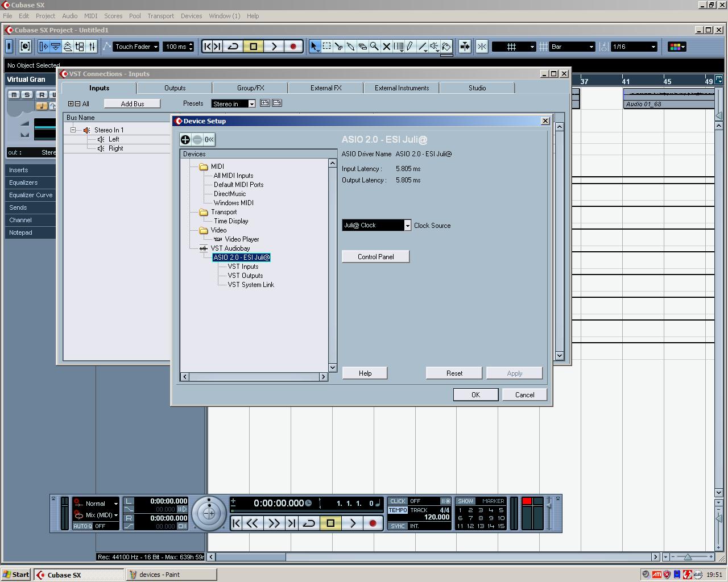Click toolbar Go to Previous Marker button

coord(207,47)
